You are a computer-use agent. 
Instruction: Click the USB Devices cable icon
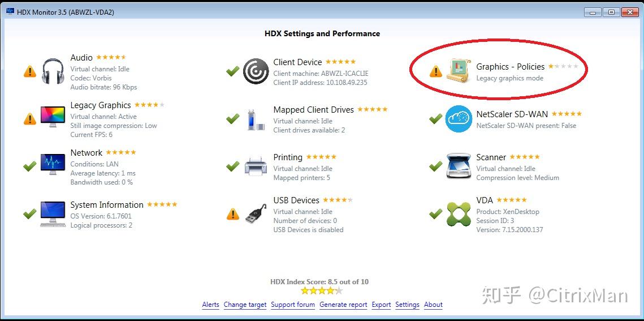[256, 214]
